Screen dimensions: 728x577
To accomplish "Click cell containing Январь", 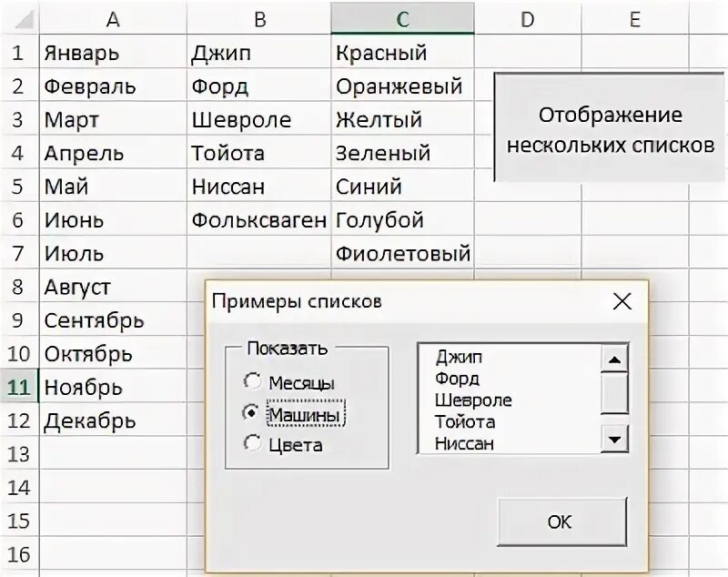I will (x=113, y=52).
